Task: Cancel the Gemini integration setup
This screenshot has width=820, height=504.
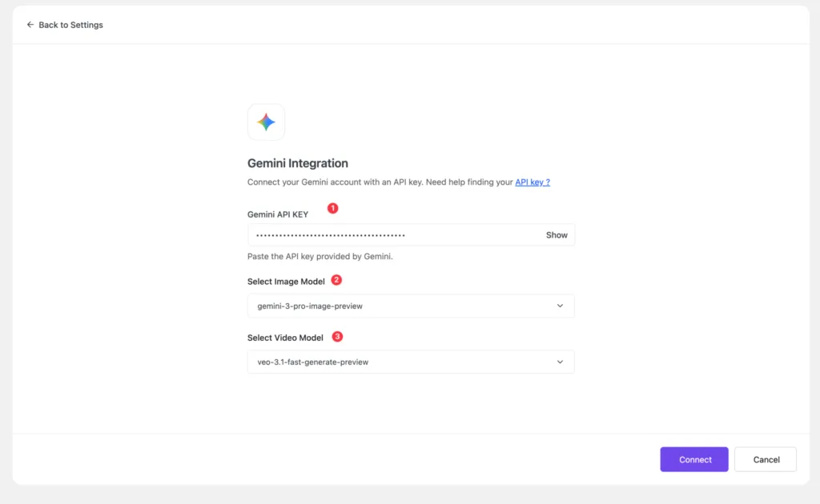Action: point(766,459)
